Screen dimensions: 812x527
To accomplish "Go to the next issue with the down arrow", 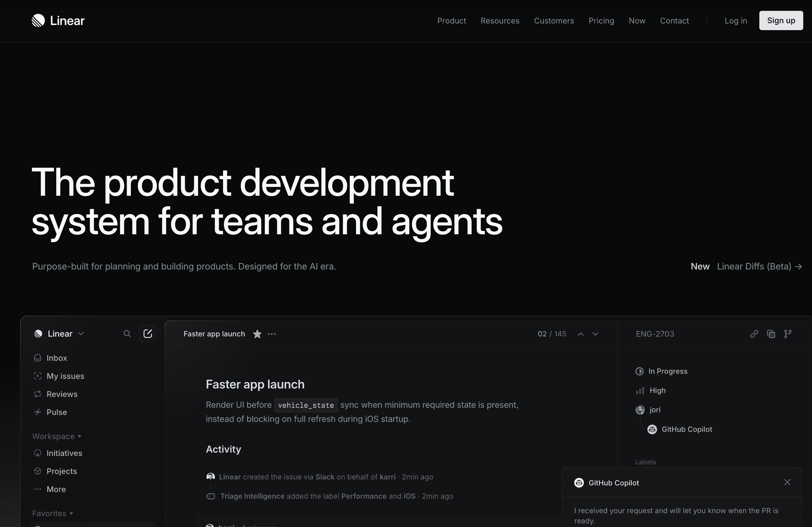I will [595, 334].
